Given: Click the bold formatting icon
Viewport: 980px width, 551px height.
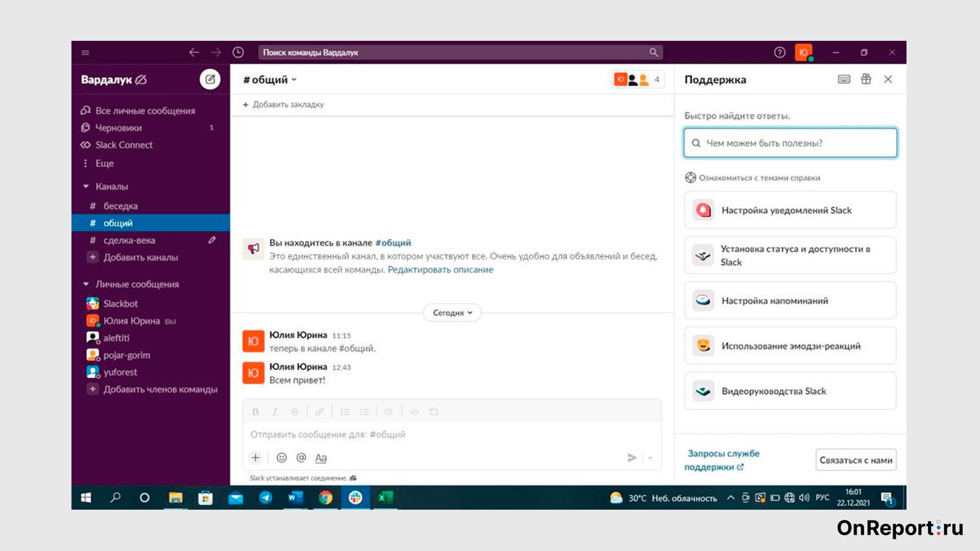Looking at the screenshot, I should click(x=254, y=411).
